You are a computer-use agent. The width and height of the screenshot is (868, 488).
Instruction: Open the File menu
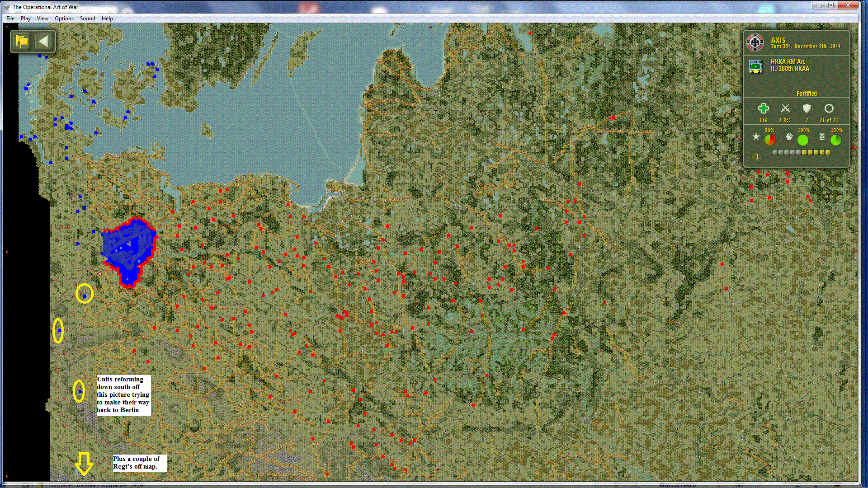pos(10,19)
